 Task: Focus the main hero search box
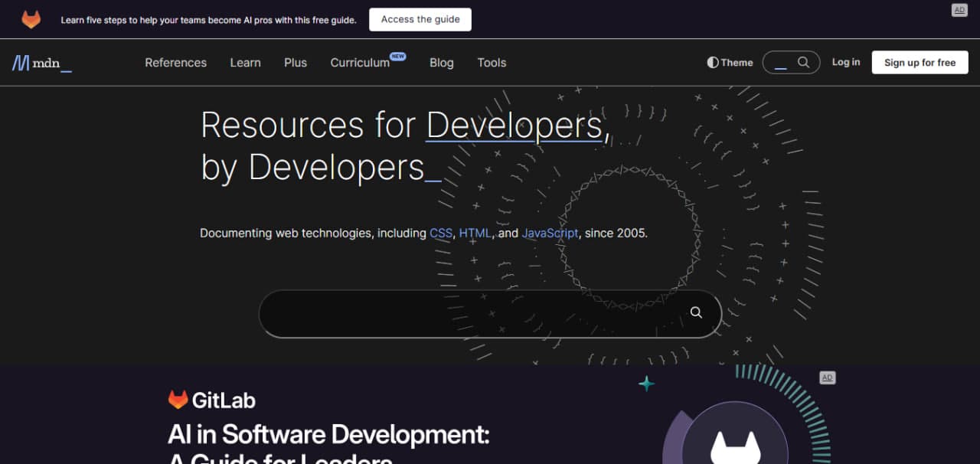490,313
